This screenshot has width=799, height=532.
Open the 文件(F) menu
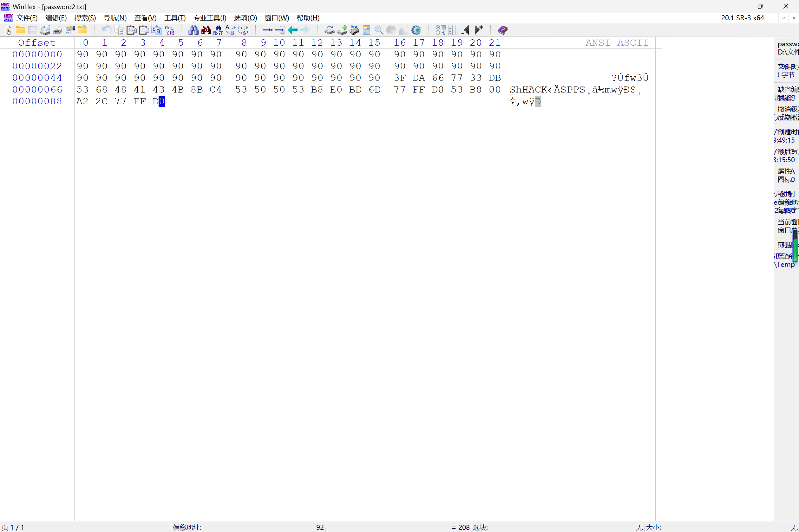[x=27, y=18]
